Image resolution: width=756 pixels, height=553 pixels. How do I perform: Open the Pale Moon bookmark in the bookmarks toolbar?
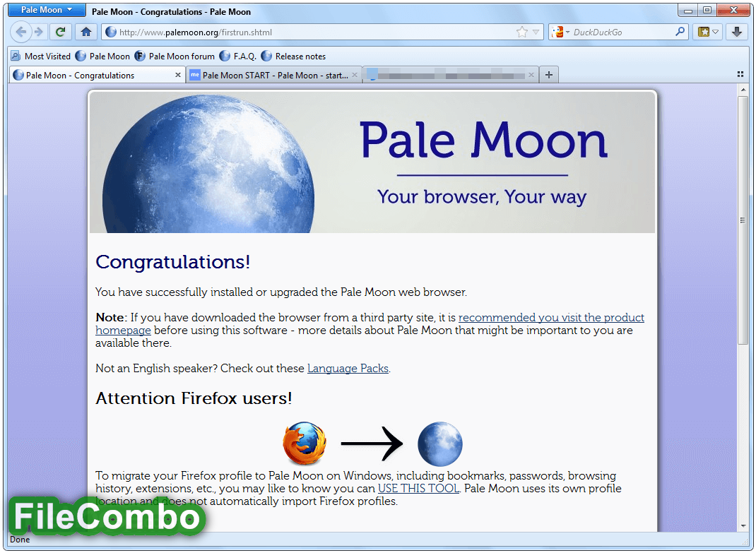click(x=102, y=57)
